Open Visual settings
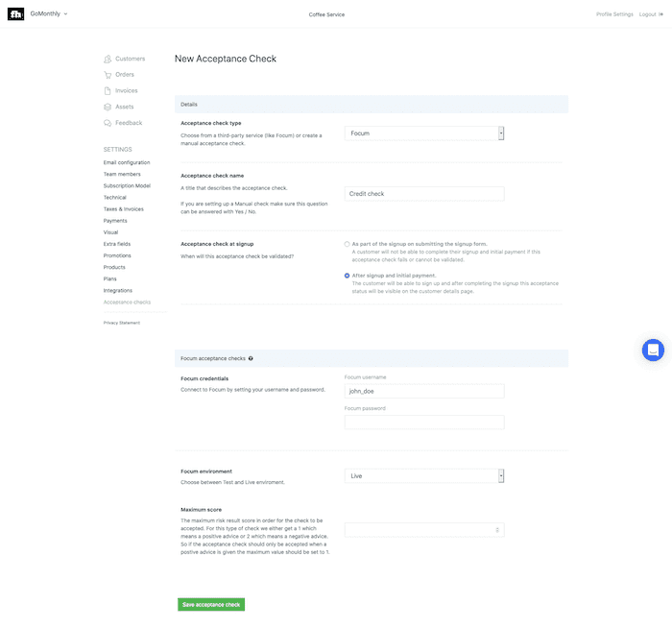This screenshot has height=629, width=672. tap(110, 232)
